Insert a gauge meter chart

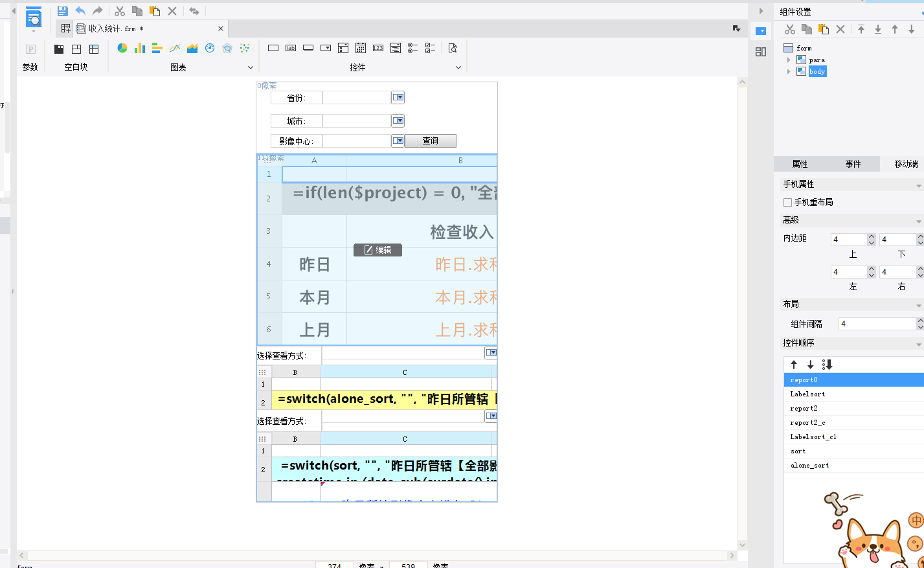coord(210,48)
